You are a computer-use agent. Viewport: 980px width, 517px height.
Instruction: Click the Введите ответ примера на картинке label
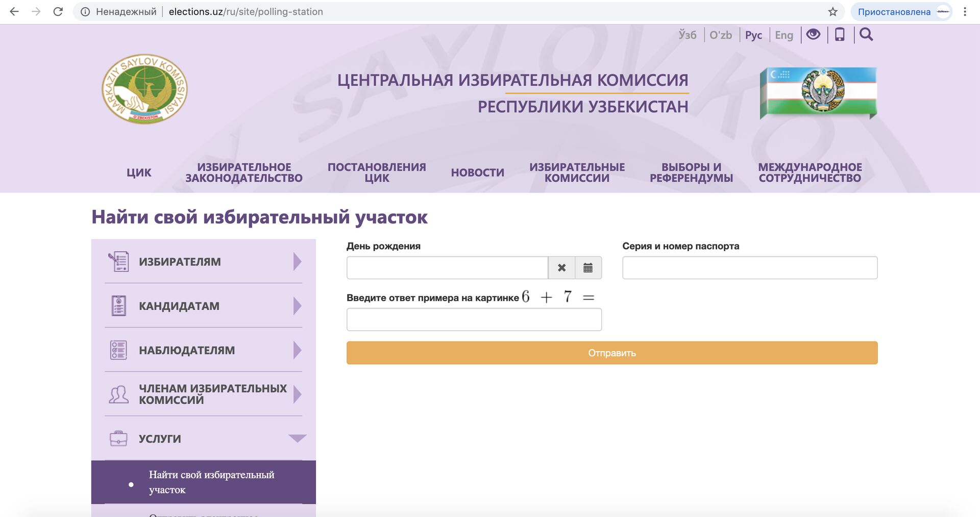(433, 298)
